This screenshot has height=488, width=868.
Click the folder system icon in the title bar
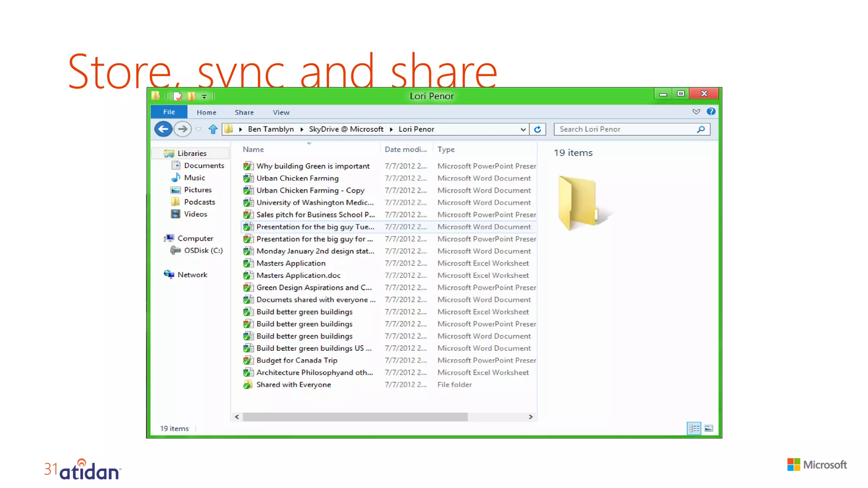click(156, 96)
